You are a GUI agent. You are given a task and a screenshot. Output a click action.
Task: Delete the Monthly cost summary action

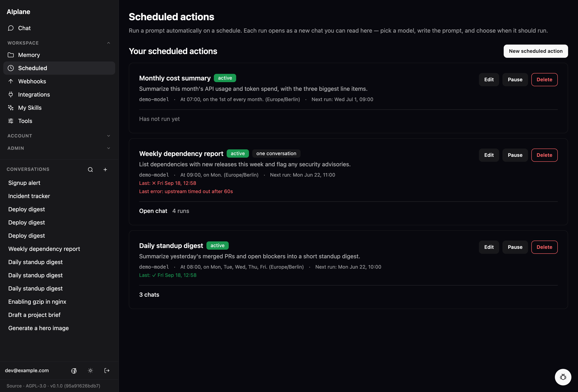(544, 80)
